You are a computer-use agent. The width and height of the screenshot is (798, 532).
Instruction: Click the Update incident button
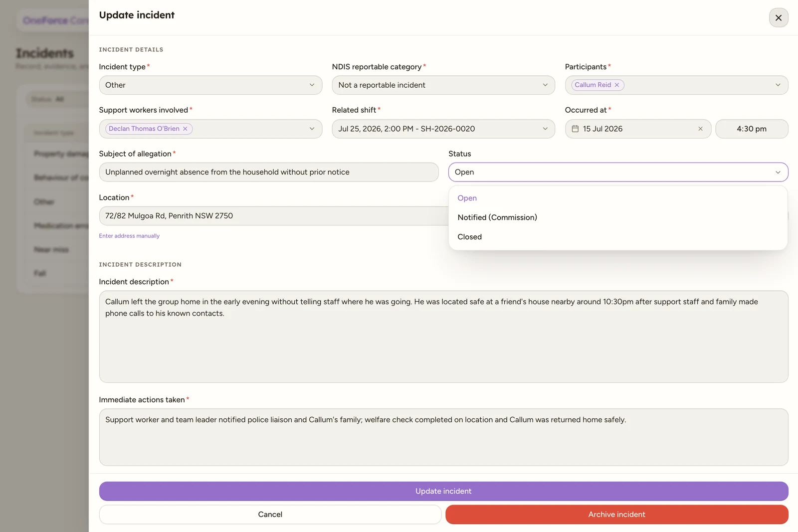(443, 491)
